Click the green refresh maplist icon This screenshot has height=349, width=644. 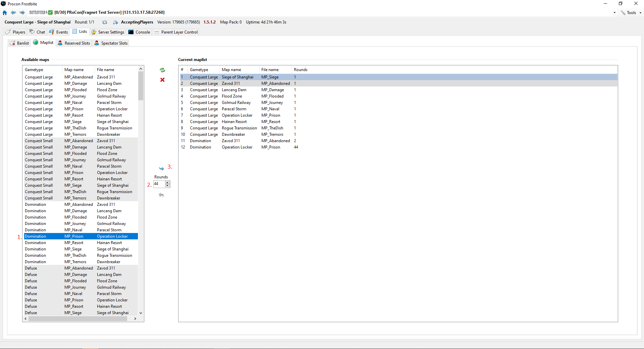coord(162,70)
